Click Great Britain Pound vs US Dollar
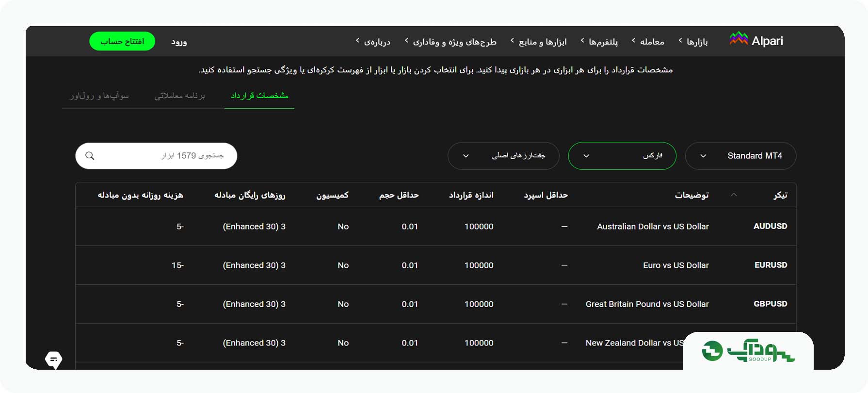Viewport: 868px width, 393px height. (647, 304)
